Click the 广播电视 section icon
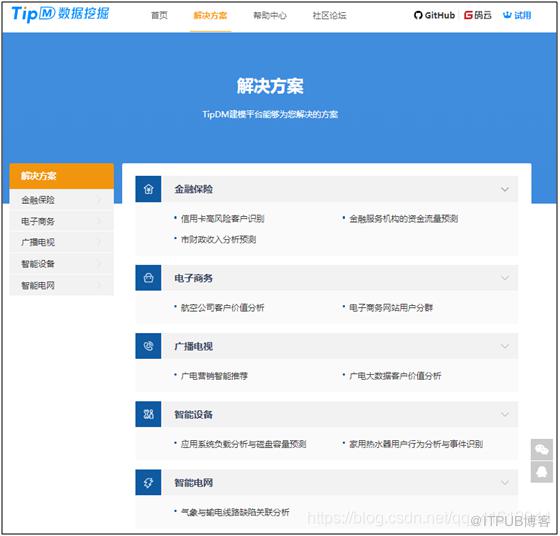The width and height of the screenshot is (560, 536). click(x=148, y=346)
